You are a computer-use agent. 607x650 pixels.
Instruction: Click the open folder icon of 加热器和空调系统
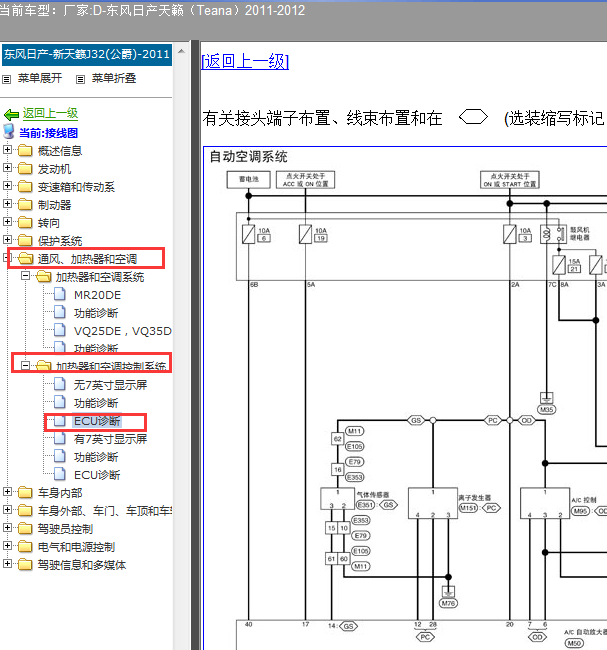[44, 276]
